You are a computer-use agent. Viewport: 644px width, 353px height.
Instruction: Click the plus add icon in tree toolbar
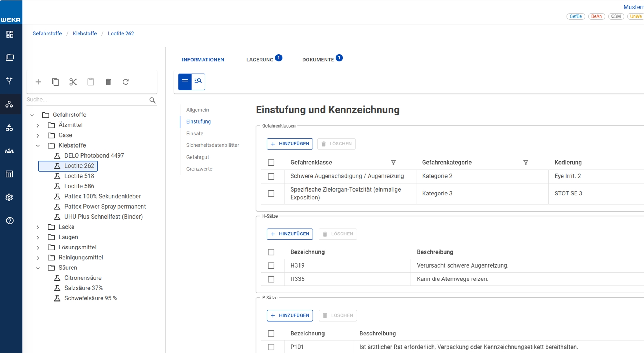click(x=38, y=82)
